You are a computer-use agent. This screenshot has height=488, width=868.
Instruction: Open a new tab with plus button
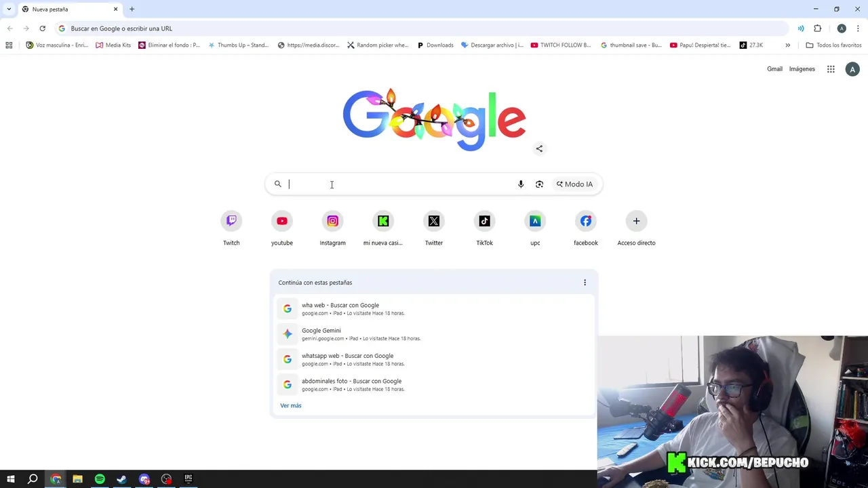132,9
